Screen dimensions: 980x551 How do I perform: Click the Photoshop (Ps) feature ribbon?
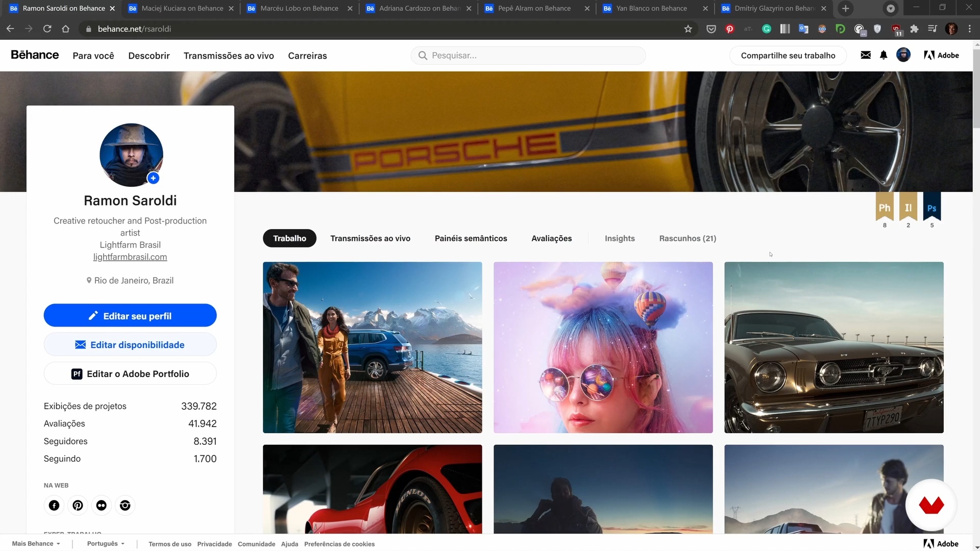[932, 207]
